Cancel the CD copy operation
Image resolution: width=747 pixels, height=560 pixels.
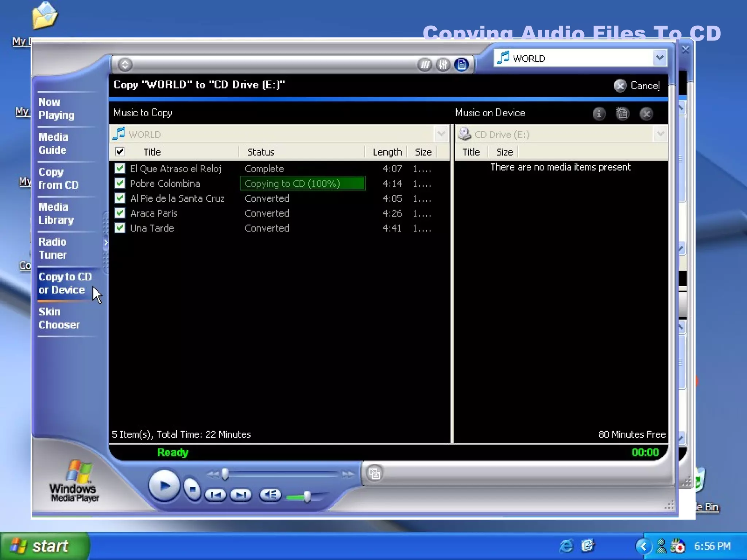click(x=636, y=86)
